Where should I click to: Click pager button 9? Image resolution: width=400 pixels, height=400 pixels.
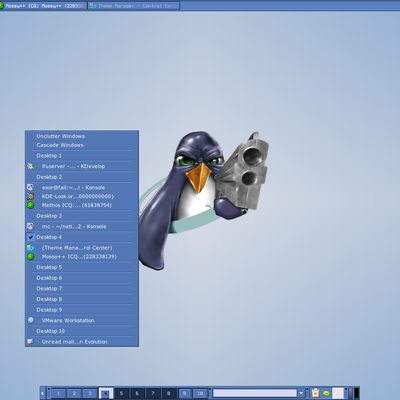tap(184, 393)
